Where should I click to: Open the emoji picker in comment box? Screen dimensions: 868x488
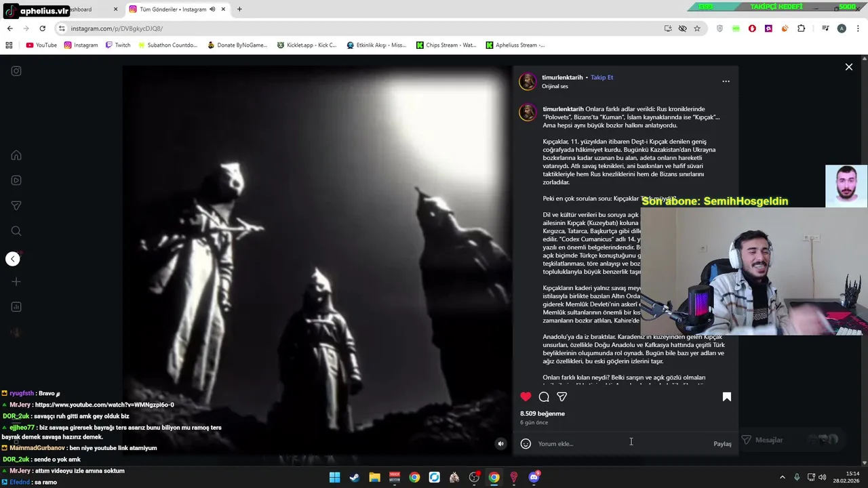coord(526,443)
